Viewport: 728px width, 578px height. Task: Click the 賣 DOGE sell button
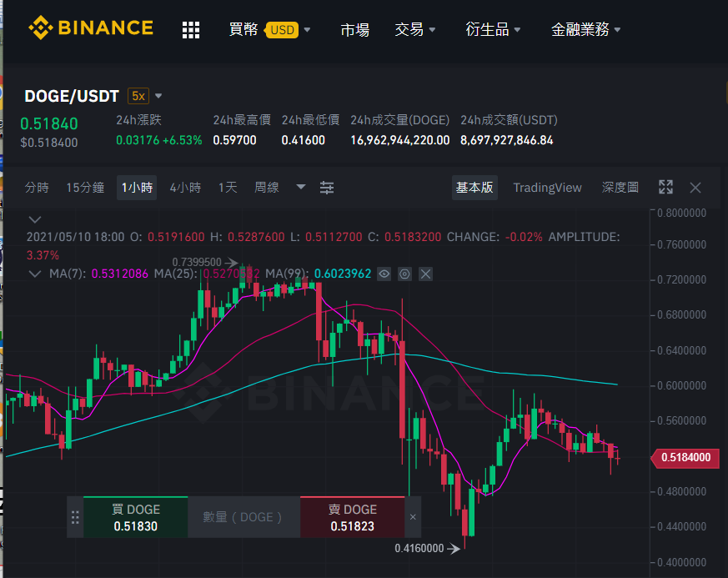pos(353,517)
